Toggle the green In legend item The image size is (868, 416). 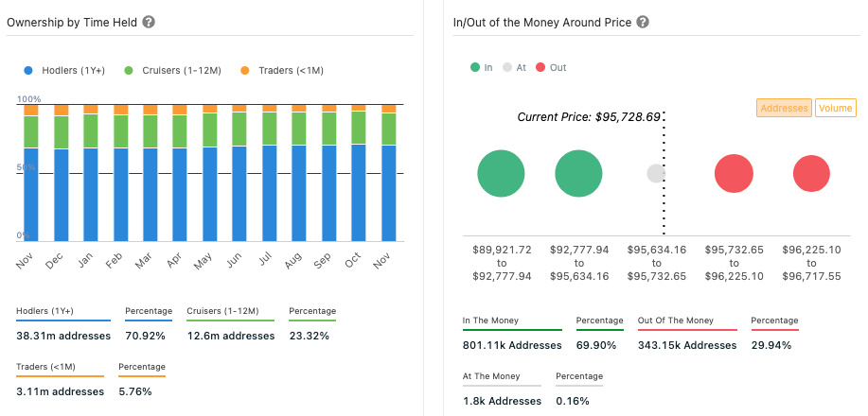click(481, 68)
